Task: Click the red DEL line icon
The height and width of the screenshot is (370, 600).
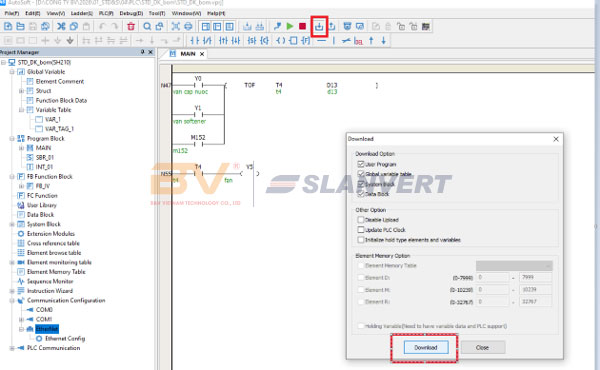Action: [x=358, y=41]
